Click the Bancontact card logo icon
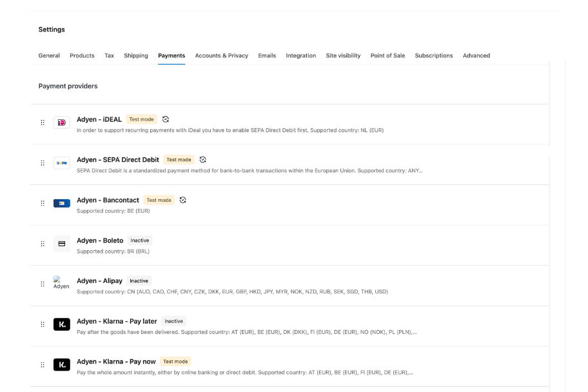588x392 pixels. coord(62,203)
